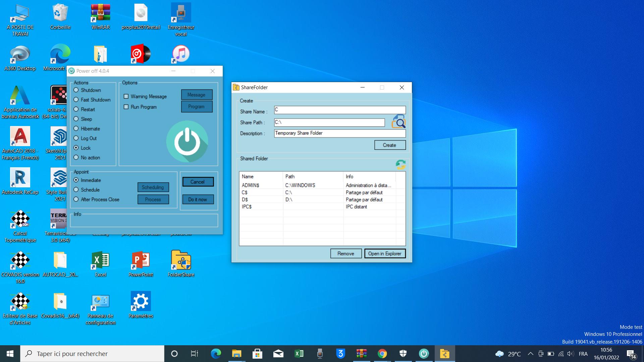Choose the Hibernate action
Screen dimensions: 644x362
76,129
